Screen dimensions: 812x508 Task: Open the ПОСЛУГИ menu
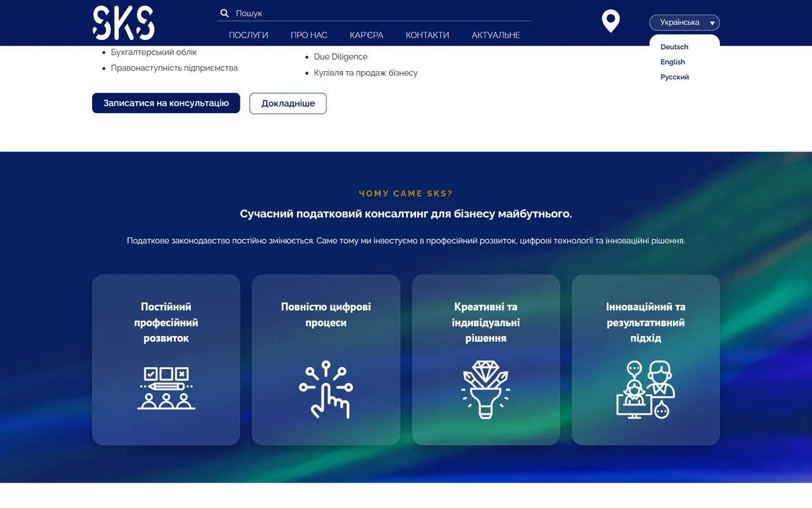pos(249,36)
